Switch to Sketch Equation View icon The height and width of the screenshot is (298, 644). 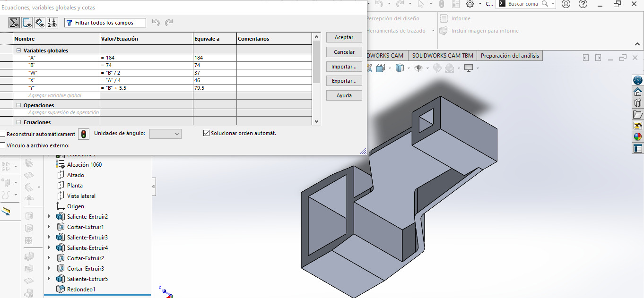pyautogui.click(x=27, y=23)
